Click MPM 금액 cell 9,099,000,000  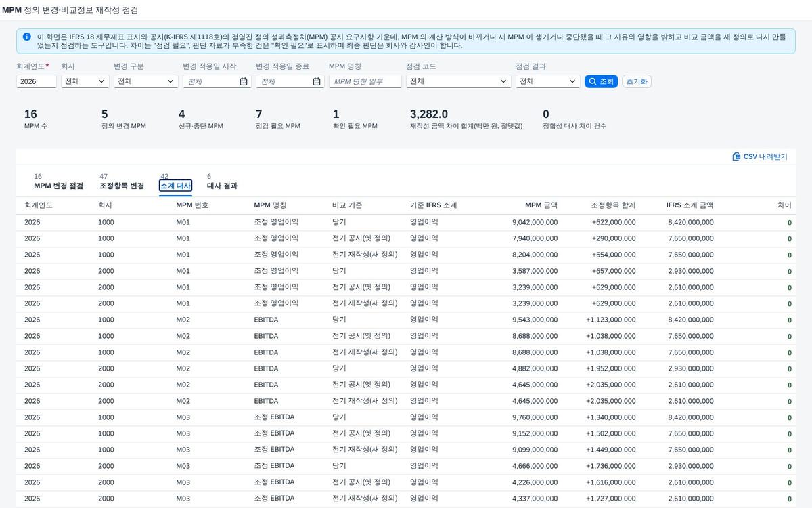[535, 450]
